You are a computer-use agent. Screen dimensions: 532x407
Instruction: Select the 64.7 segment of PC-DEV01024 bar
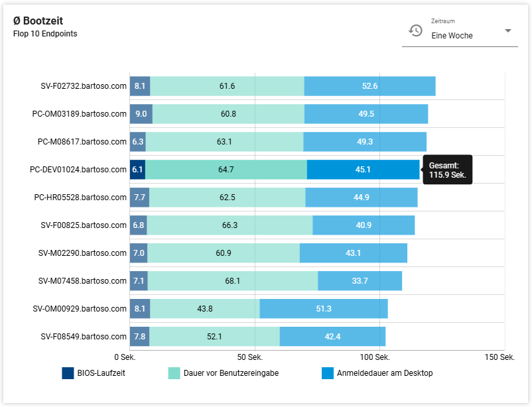[x=226, y=170]
